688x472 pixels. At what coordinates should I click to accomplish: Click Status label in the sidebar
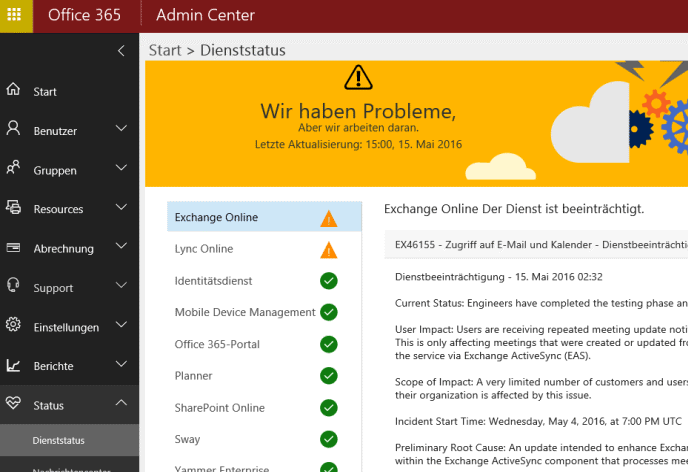tap(49, 406)
